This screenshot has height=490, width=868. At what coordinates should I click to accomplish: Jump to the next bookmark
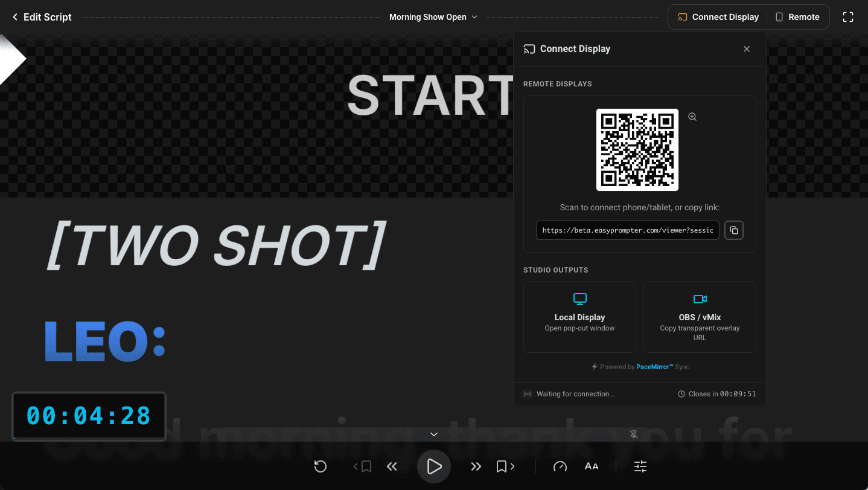pos(505,466)
